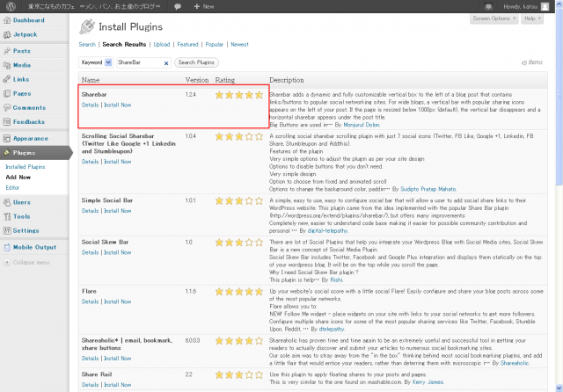Click the Collapse menu label
Screen dimensions: 563x392
coord(32,263)
